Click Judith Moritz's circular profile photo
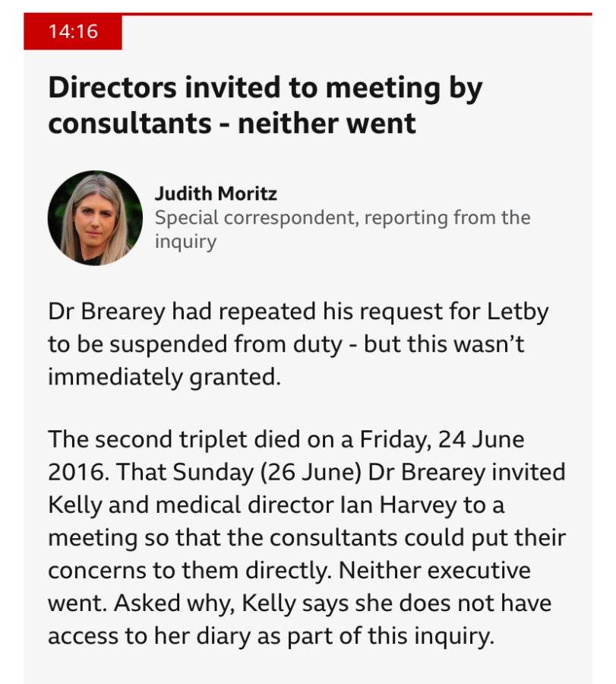616x684 pixels. [95, 218]
